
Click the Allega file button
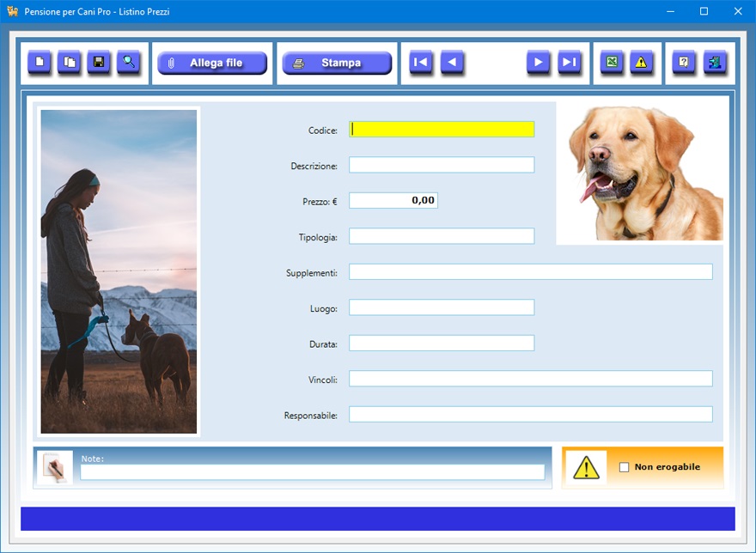coord(212,63)
